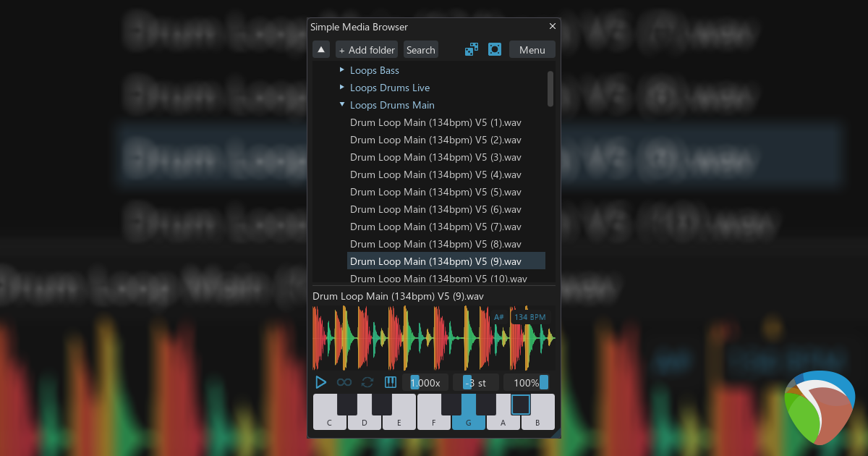This screenshot has height=456, width=868.
Task: Click the square circle icon beside Menu
Action: point(495,50)
